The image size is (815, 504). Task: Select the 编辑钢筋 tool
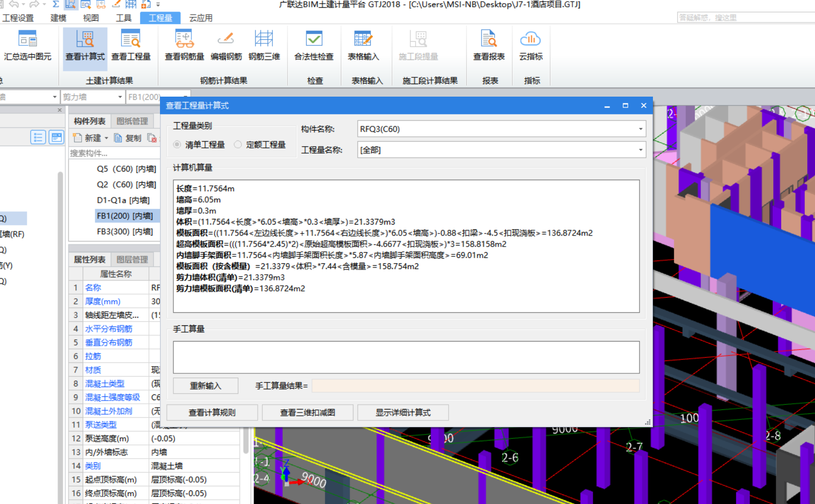226,46
